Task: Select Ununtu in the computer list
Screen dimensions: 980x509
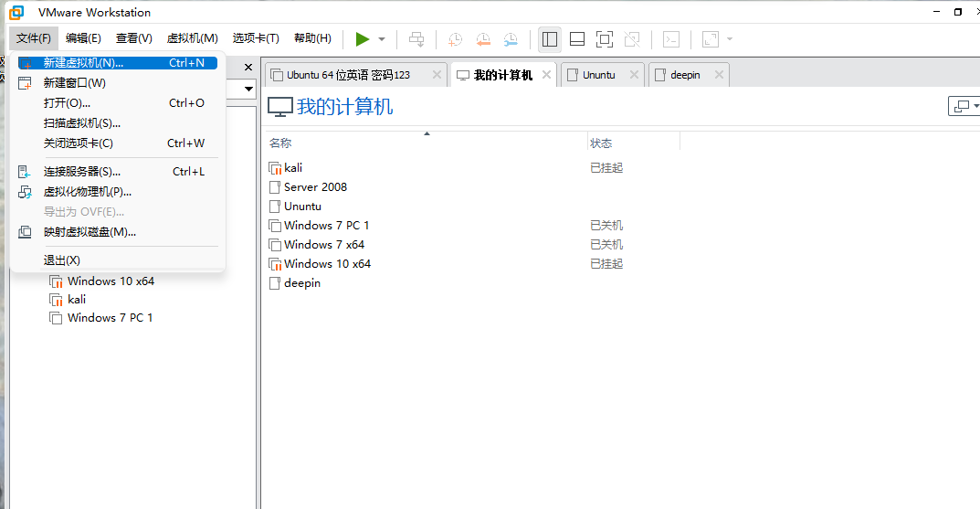Action: pyautogui.click(x=302, y=207)
